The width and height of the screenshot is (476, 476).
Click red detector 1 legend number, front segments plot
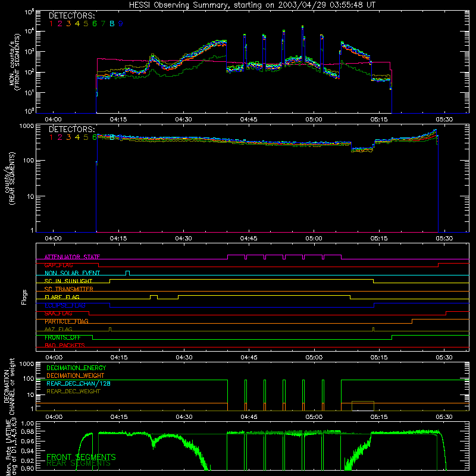click(51, 24)
